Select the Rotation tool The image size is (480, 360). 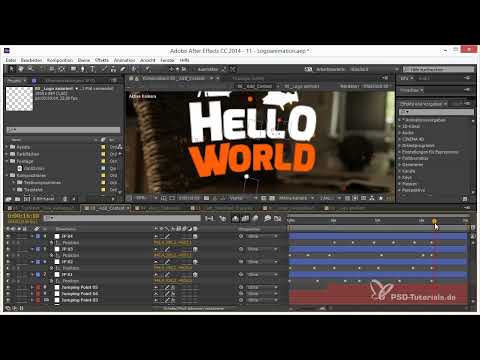[42, 69]
